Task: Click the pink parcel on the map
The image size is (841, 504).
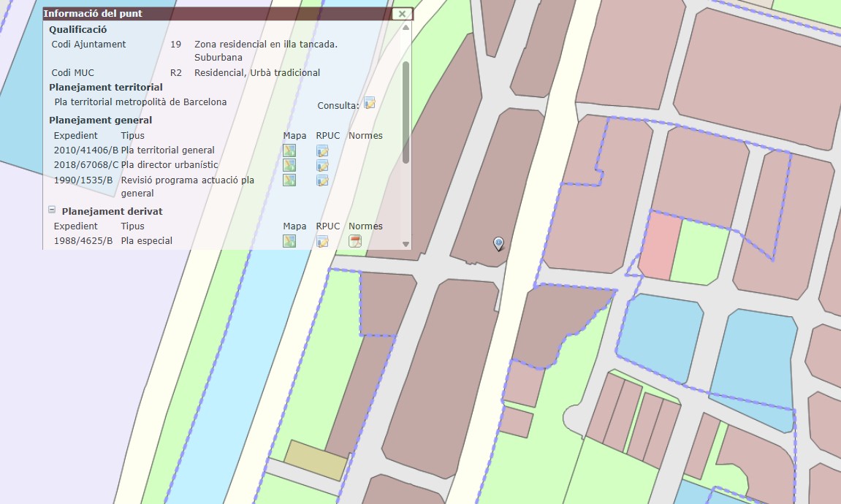Action: pos(661,245)
